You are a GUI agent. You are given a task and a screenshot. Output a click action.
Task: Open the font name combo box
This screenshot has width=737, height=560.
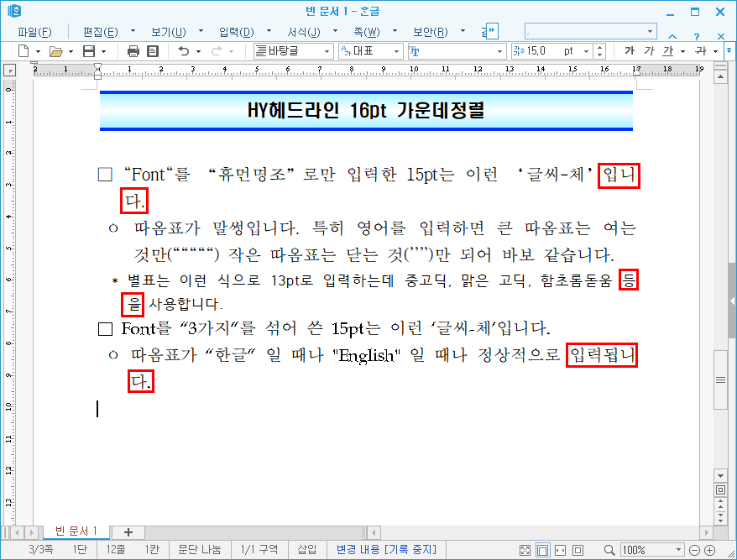[x=457, y=51]
